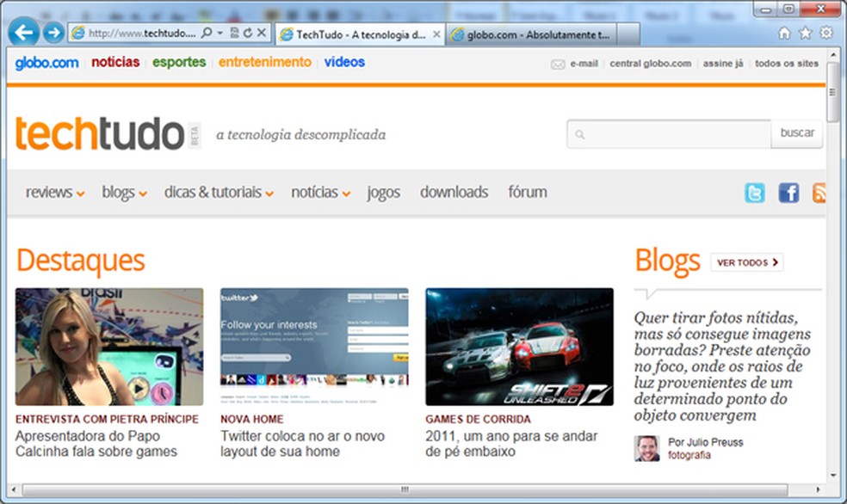Click the vertical scrollbar down arrow
The height and width of the screenshot is (504, 847).
point(833,475)
